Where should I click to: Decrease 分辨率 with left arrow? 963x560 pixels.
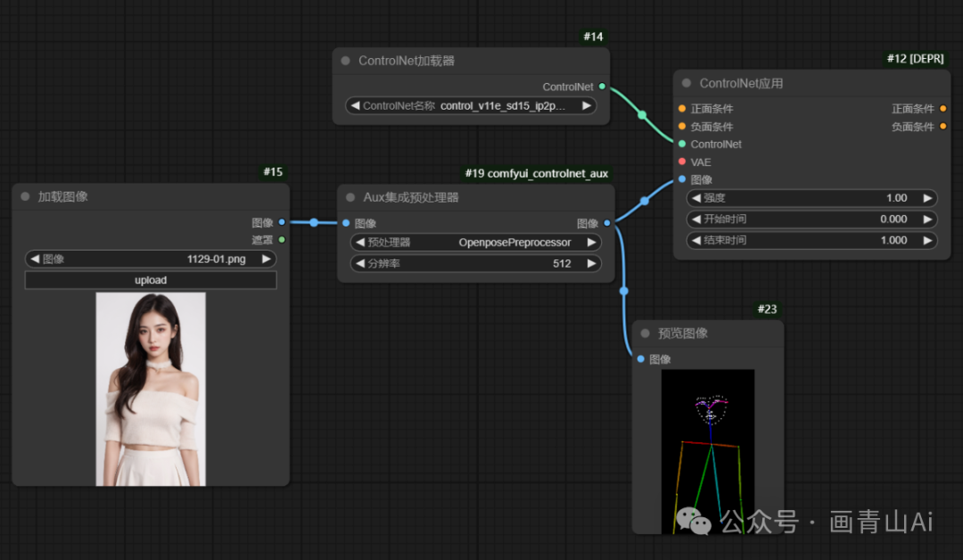click(x=360, y=263)
